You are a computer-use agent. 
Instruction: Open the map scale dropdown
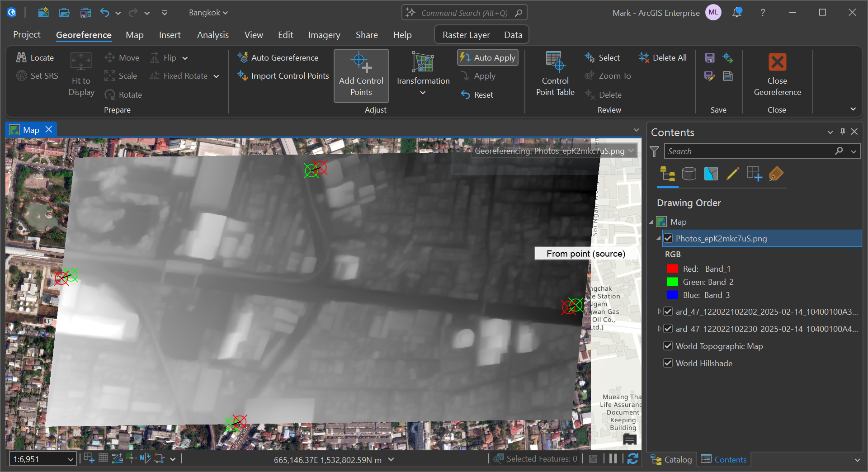pyautogui.click(x=70, y=459)
